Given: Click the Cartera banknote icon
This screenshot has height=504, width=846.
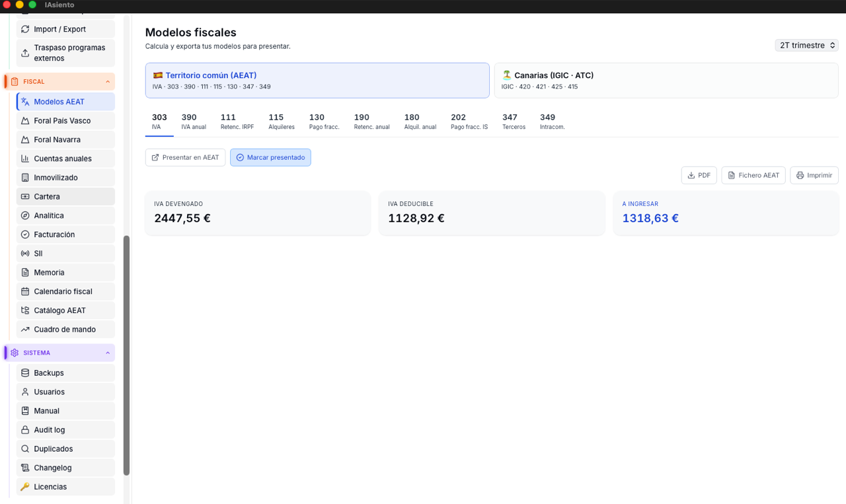Looking at the screenshot, I should [25, 197].
